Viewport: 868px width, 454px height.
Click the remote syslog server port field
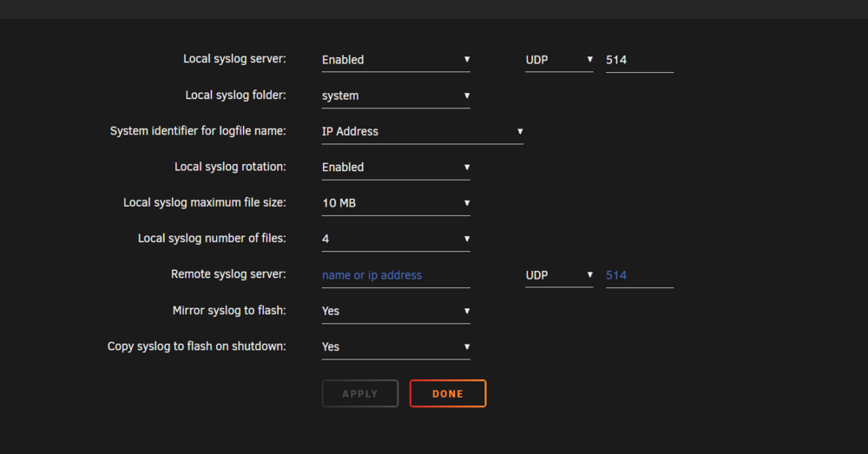[640, 275]
